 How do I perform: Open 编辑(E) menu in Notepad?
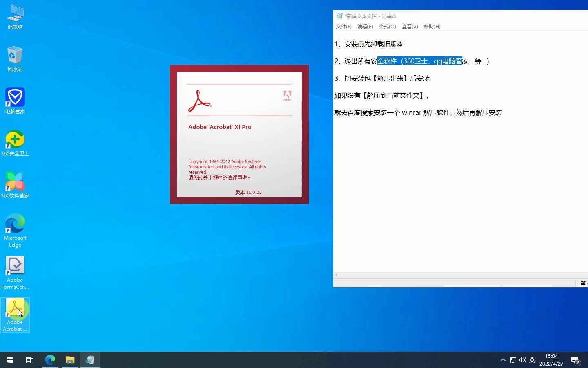click(x=365, y=26)
